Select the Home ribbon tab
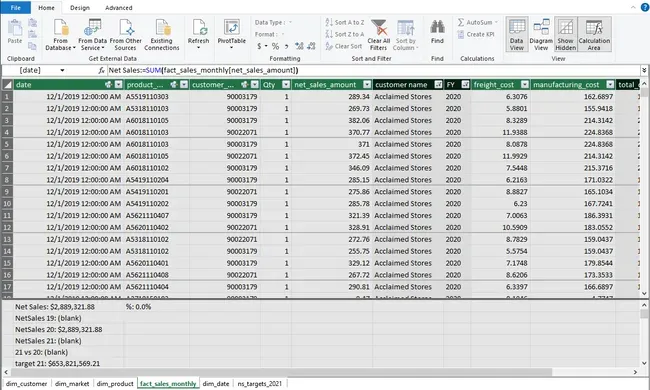Screen dimensions: 650x390 tap(46, 7)
